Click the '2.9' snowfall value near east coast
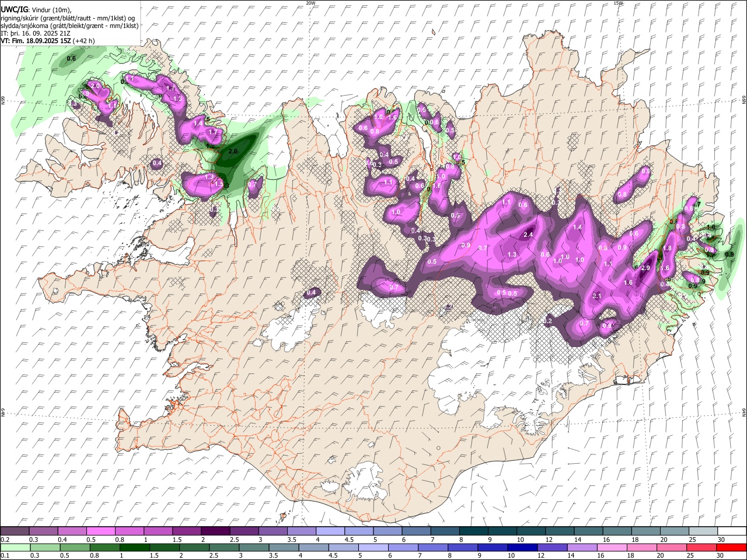Viewport: 747px width, 560px height. 645,268
